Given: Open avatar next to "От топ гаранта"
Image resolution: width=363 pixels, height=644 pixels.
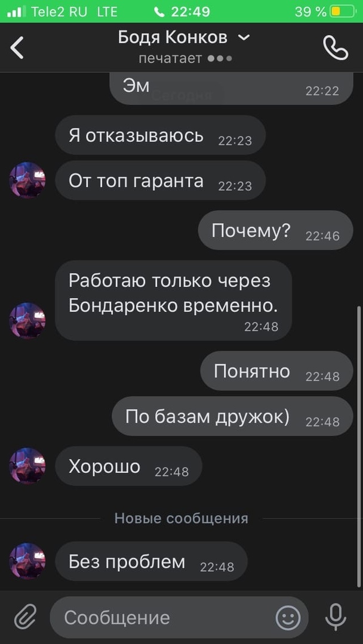Looking at the screenshot, I should click(27, 180).
